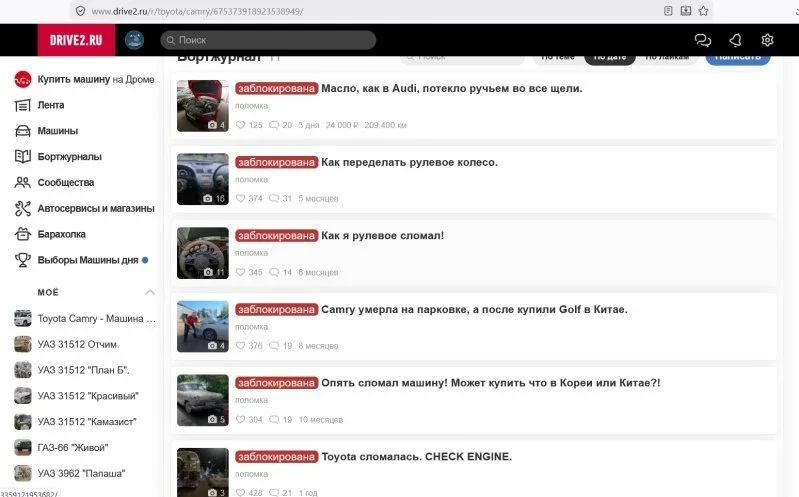Screen dimensions: 799x497
Task: Open the user avatar in header
Action: point(135,40)
